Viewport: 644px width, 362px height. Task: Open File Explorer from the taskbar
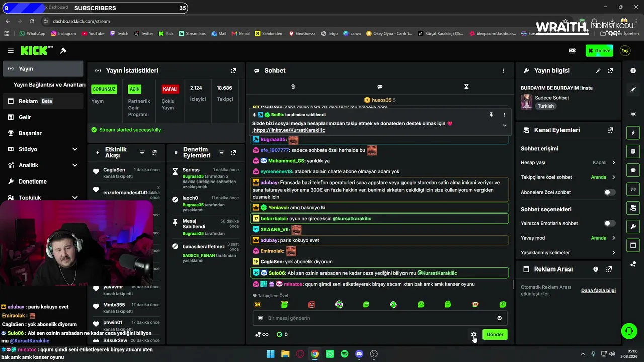pyautogui.click(x=285, y=354)
